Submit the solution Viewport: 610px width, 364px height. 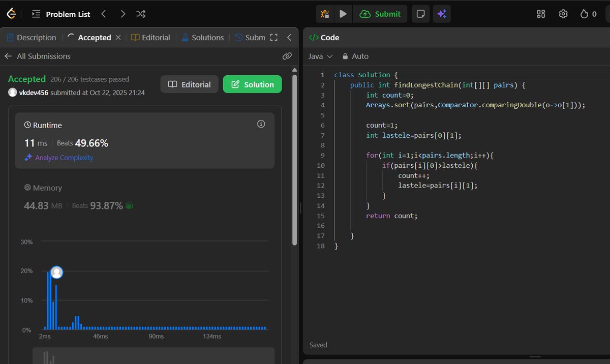380,14
